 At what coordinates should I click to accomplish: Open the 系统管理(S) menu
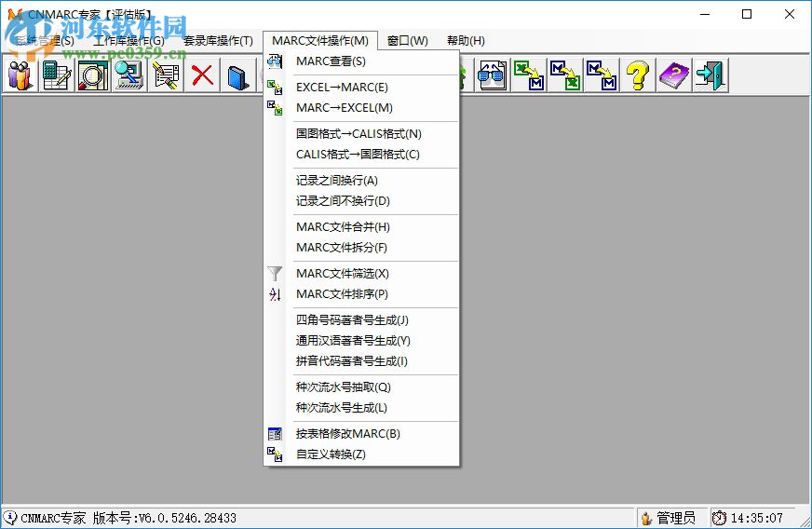click(44, 40)
